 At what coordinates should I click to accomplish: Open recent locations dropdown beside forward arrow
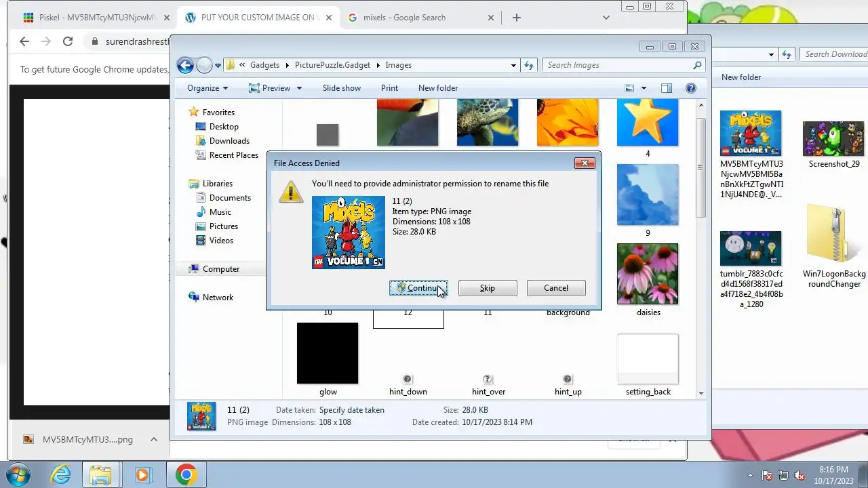click(218, 66)
